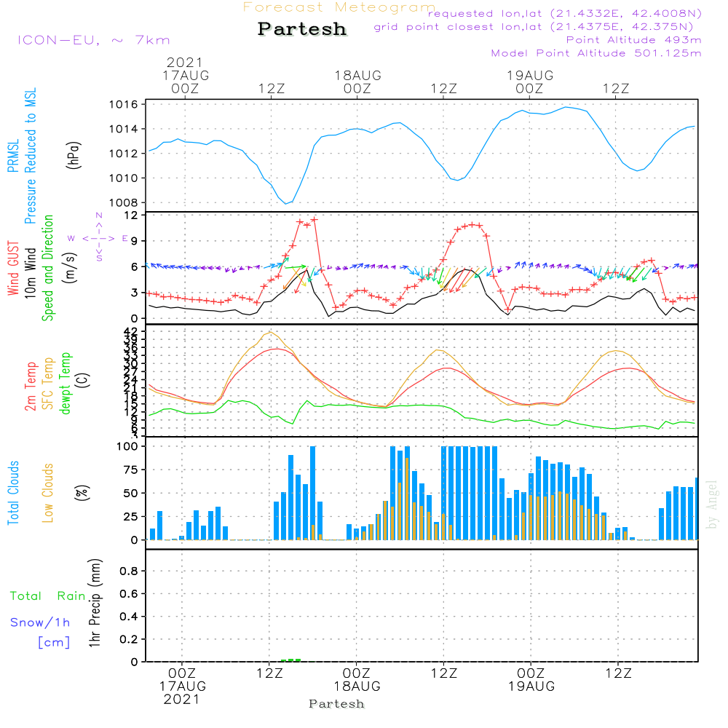
Task: Click the 'Snow/1h' blue label
Action: [40, 622]
